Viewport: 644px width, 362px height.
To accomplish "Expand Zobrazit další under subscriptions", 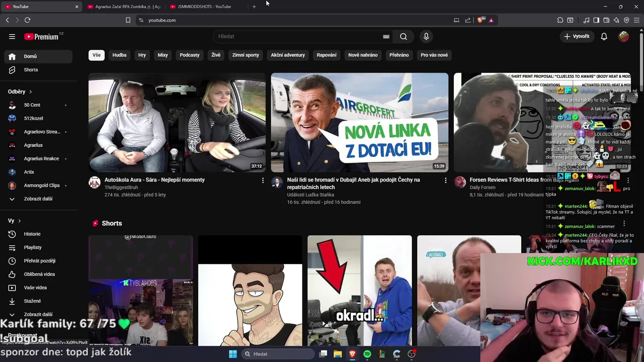I will [x=38, y=199].
